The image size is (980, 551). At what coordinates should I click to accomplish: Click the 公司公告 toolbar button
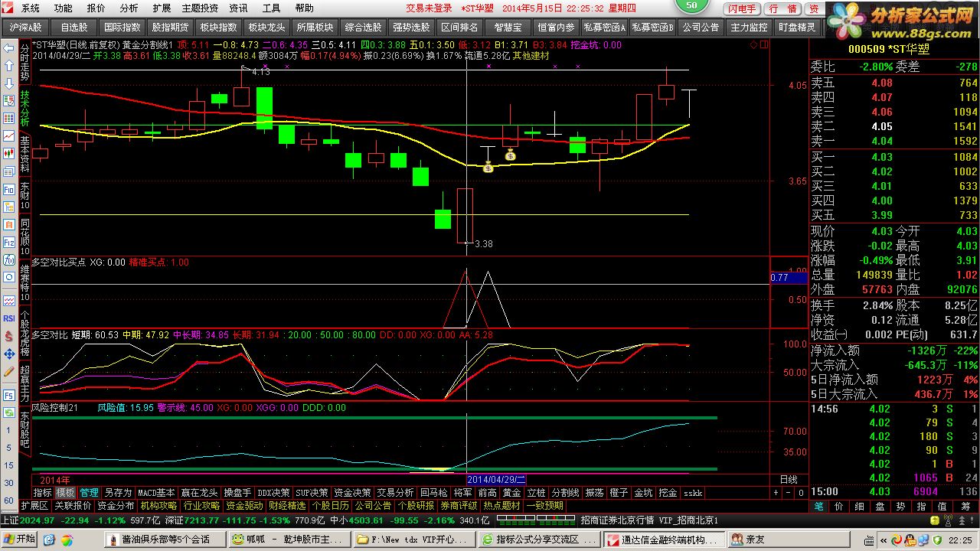coord(701,28)
